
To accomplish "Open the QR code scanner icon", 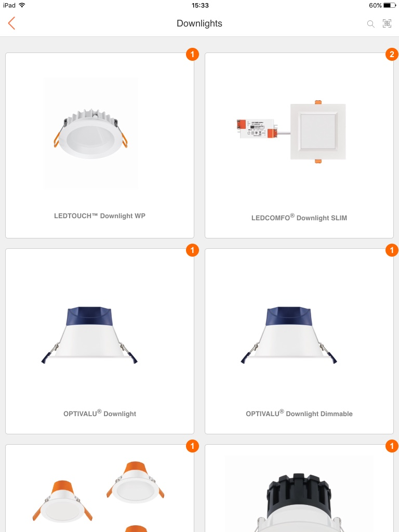I will click(387, 23).
